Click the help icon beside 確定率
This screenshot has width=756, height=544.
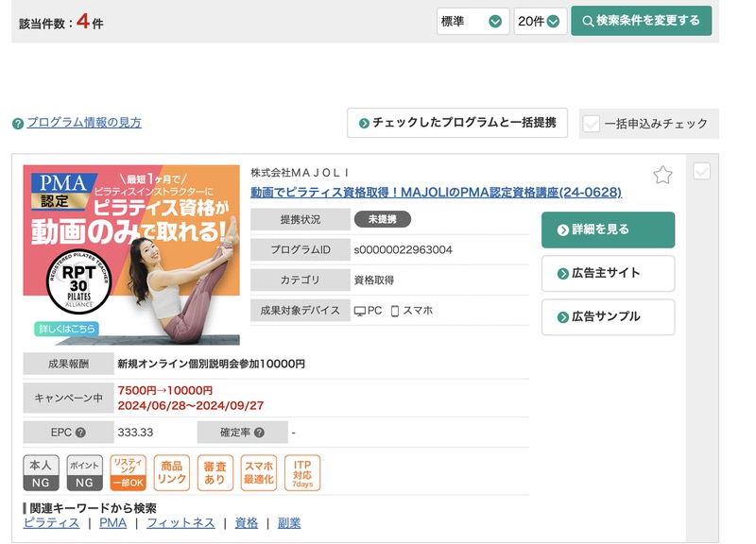tap(259, 433)
